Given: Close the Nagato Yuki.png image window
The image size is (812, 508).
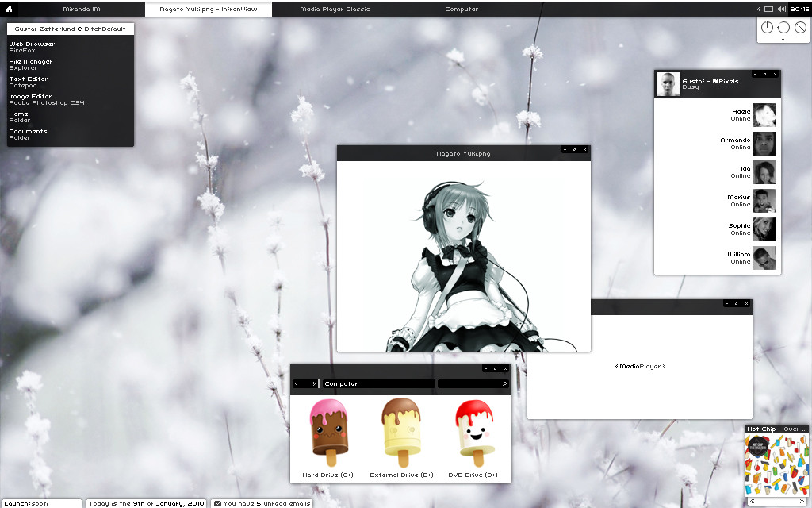Looking at the screenshot, I should [x=584, y=149].
